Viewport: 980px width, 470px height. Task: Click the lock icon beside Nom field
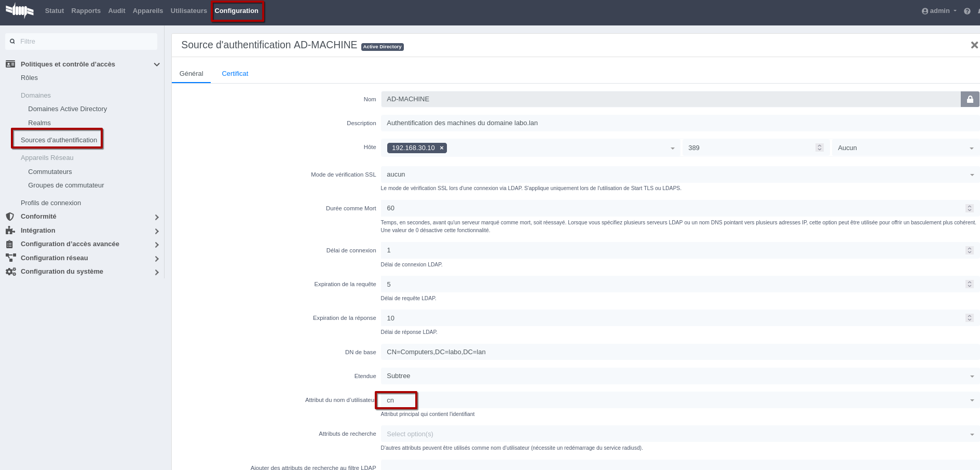click(970, 99)
